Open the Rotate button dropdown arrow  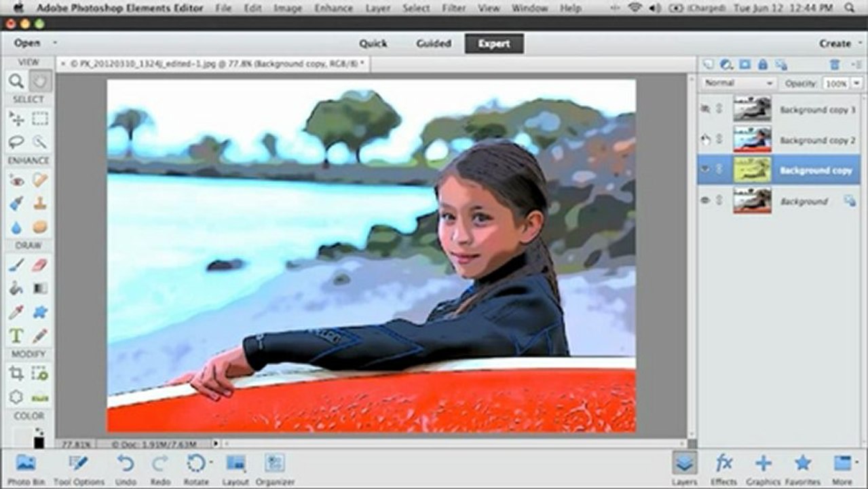coord(210,463)
